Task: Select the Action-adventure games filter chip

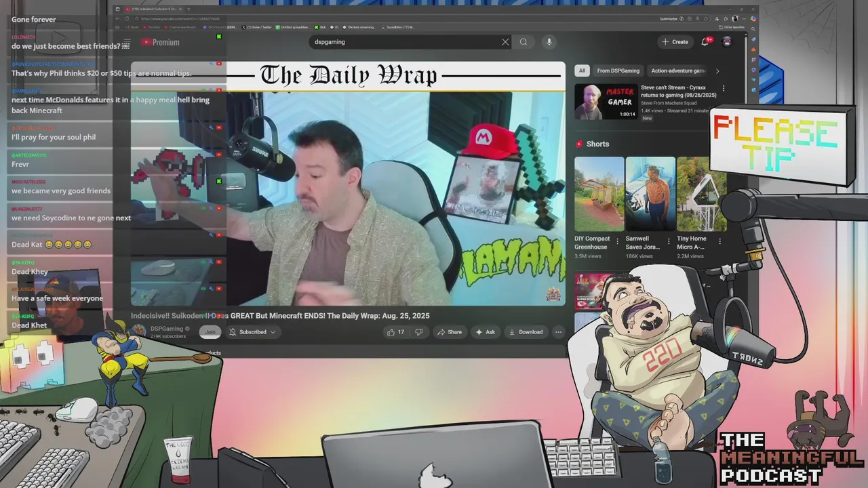Action: 677,70
